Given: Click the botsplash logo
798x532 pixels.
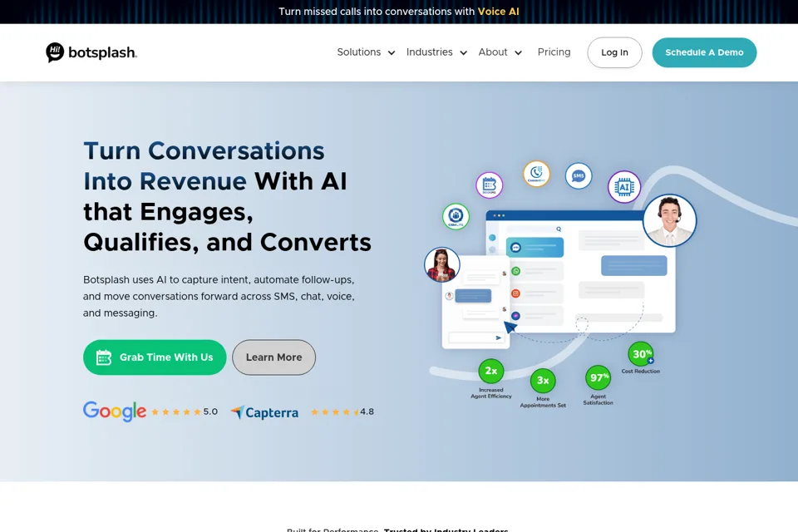Looking at the screenshot, I should pos(91,52).
